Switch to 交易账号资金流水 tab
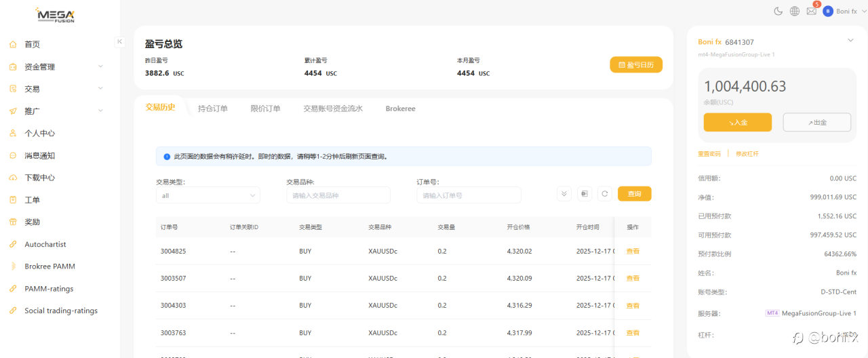This screenshot has width=868, height=358. tap(332, 108)
